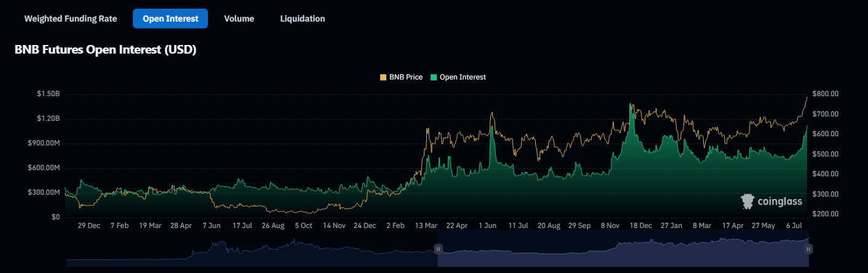Toggle Open Interest series in legend
This screenshot has height=273, width=868.
pos(458,77)
